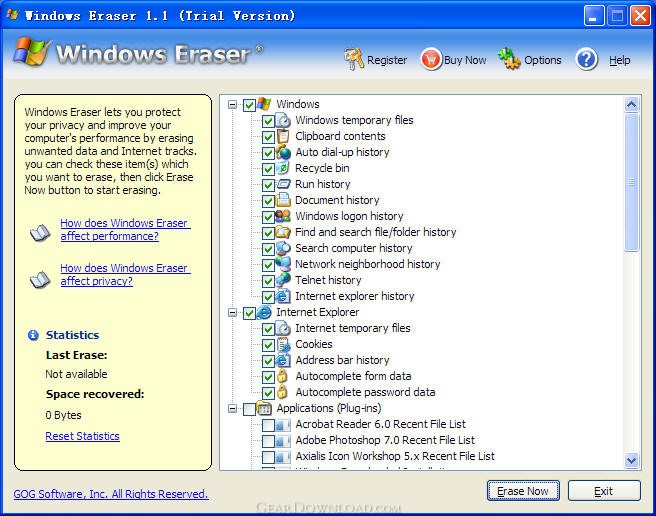Click the Applications (Plug-ins) folder icon
This screenshot has height=516, width=656.
(264, 408)
